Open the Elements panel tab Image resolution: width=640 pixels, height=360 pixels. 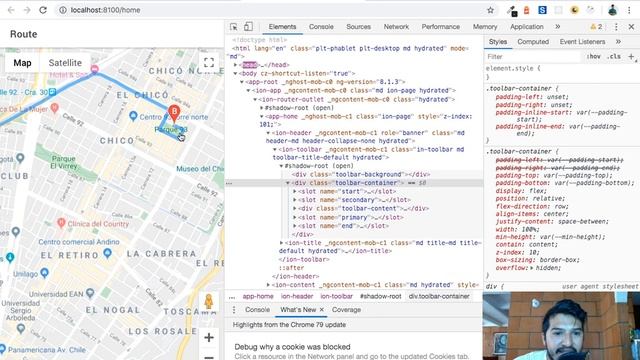point(282,27)
